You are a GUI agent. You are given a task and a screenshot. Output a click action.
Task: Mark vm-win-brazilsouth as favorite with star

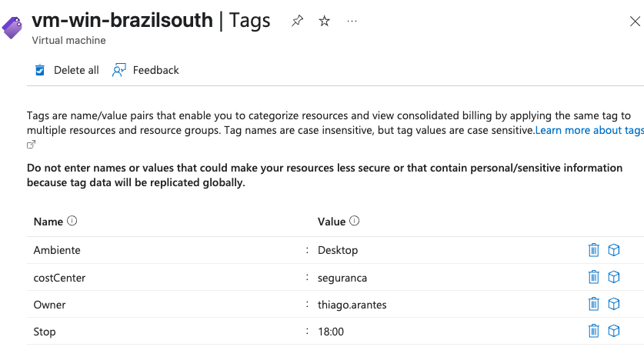click(x=325, y=21)
